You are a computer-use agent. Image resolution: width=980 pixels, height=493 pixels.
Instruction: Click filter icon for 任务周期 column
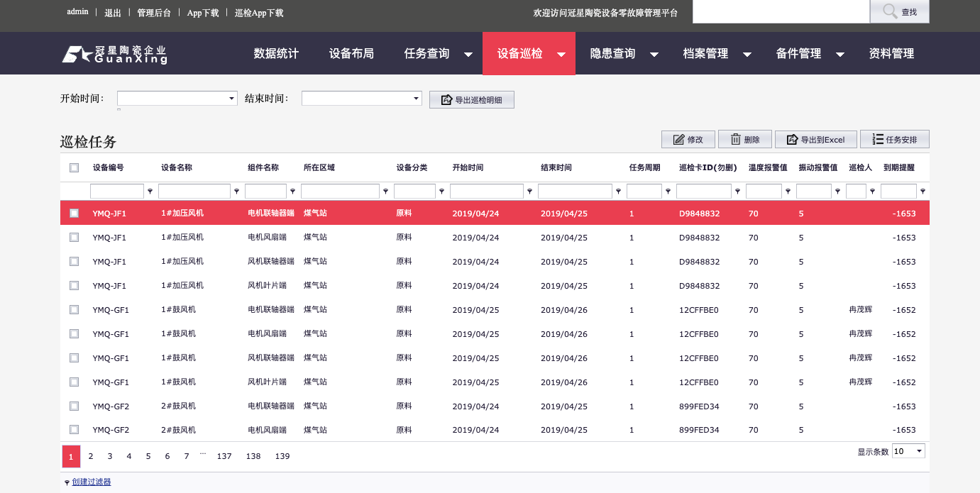668,192
